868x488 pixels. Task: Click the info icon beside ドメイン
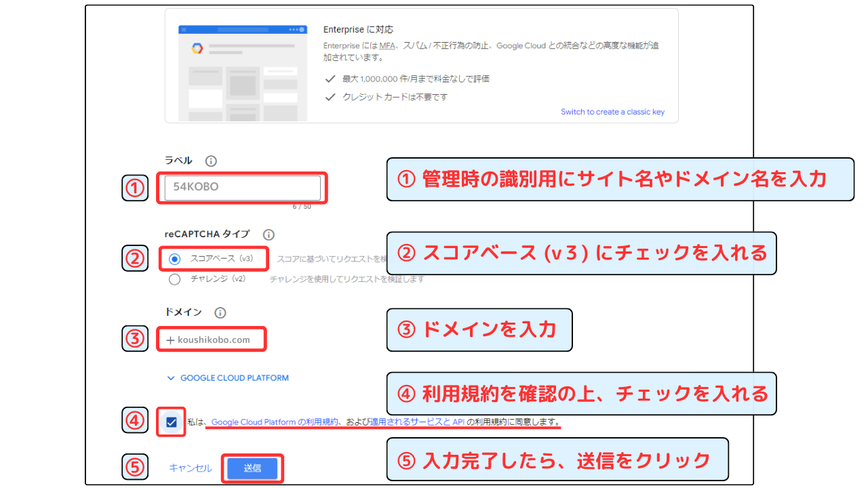click(220, 313)
